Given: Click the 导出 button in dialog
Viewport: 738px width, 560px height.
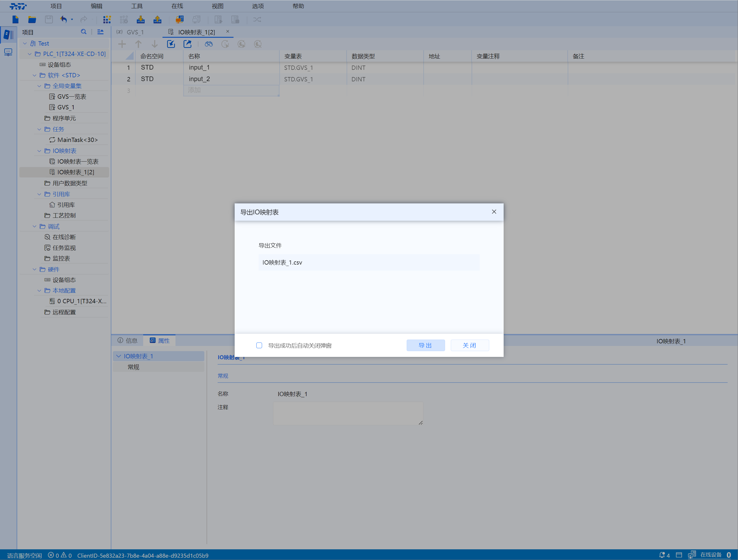Looking at the screenshot, I should pyautogui.click(x=425, y=345).
